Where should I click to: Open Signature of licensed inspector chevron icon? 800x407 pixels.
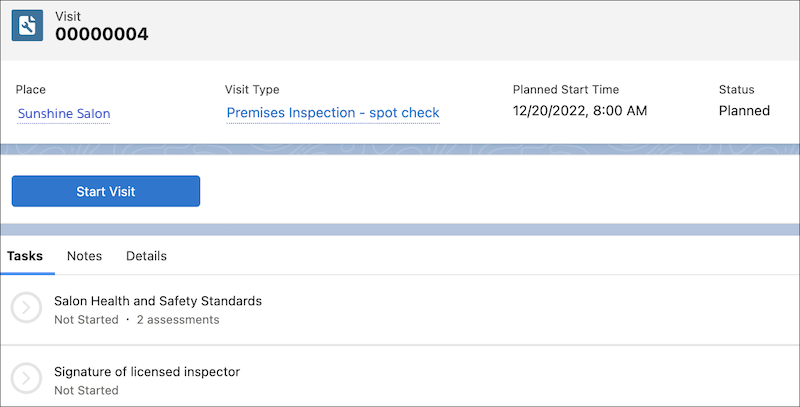pyautogui.click(x=26, y=378)
